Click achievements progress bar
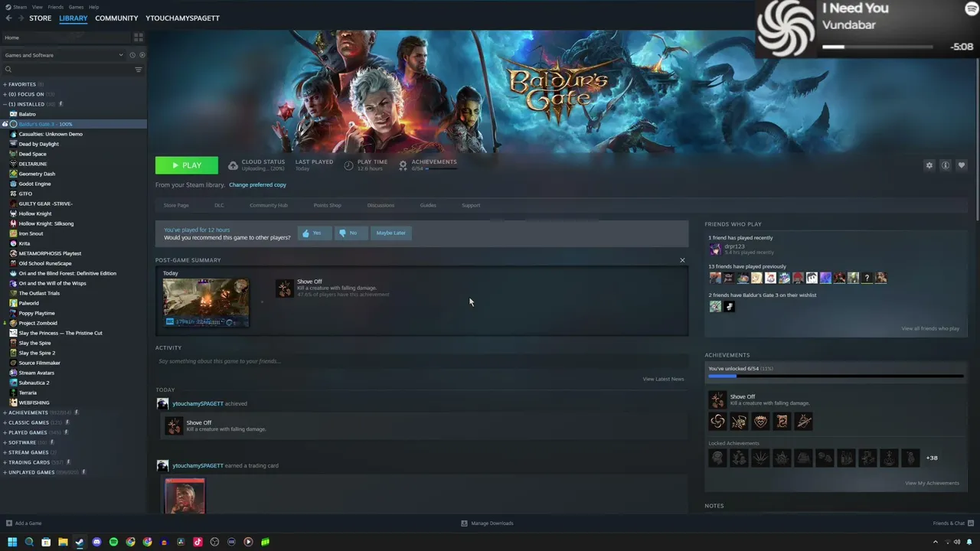Screen dimensions: 980x551 (836, 376)
